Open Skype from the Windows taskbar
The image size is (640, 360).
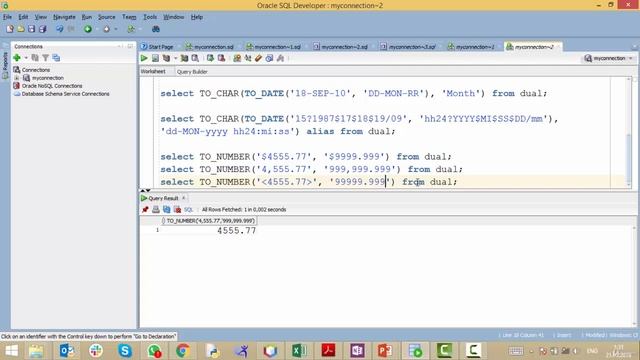pos(124,351)
